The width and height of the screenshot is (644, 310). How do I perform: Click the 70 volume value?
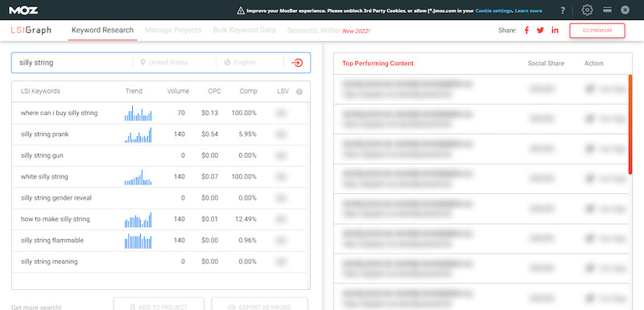[x=181, y=113]
